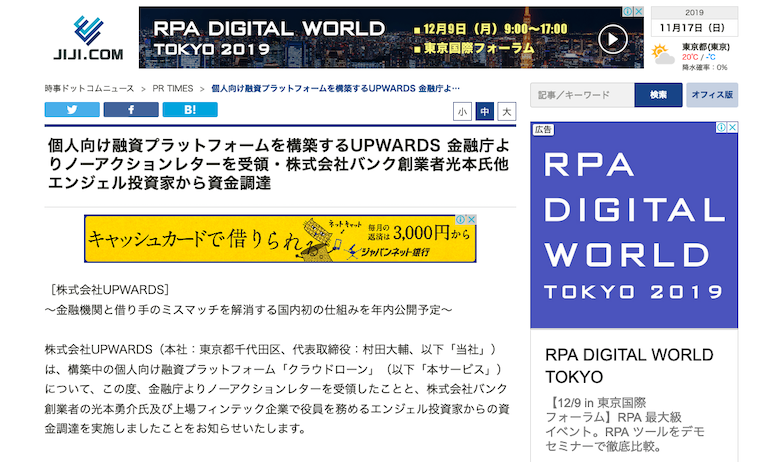Share article via Facebook button
Viewport: 780px width, 462px height.
[x=131, y=110]
